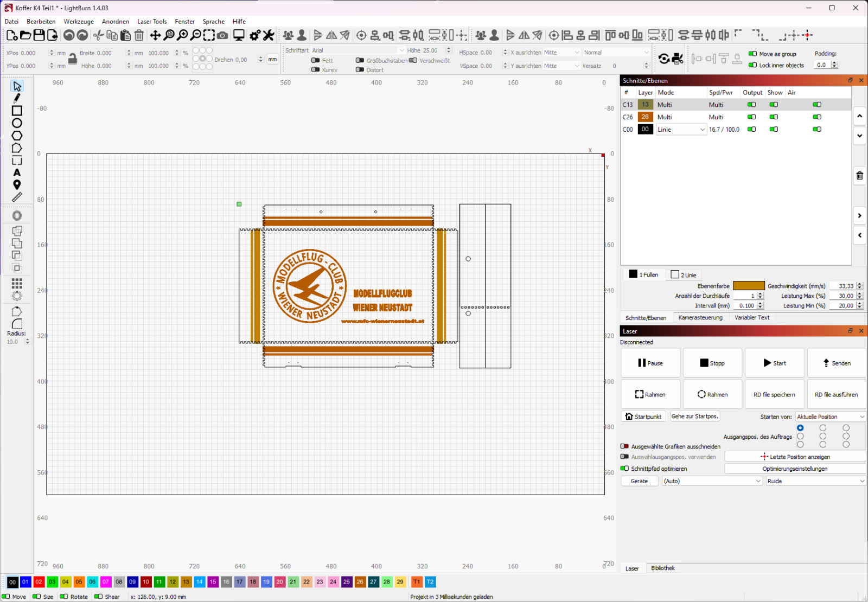Select top-left Ausgangspos. radio button

tap(800, 428)
